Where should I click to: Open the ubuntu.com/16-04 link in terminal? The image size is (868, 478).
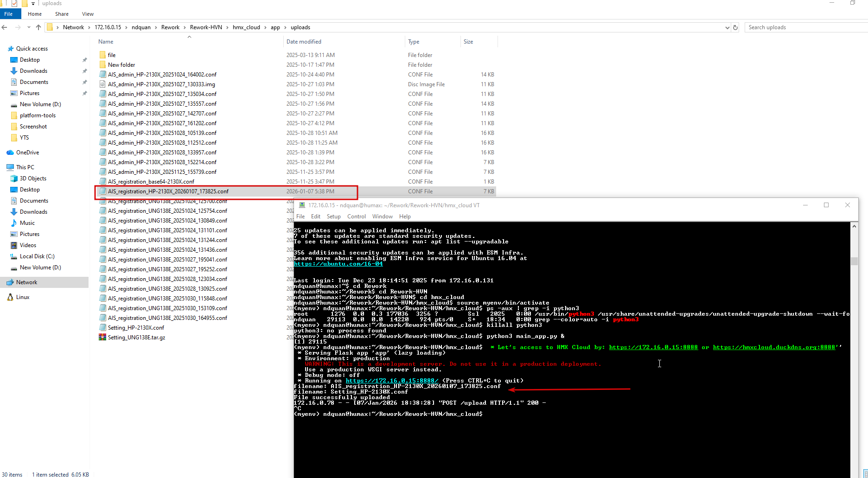(338, 264)
